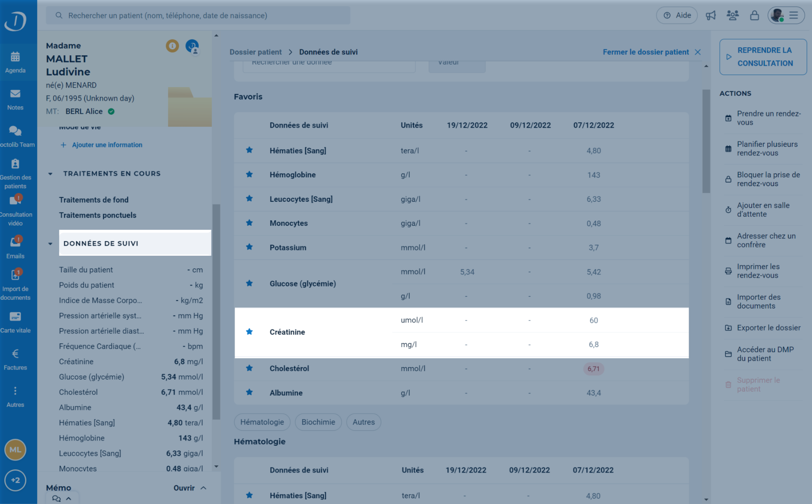Click Reprendre la consultation button
The width and height of the screenshot is (812, 504).
click(763, 57)
